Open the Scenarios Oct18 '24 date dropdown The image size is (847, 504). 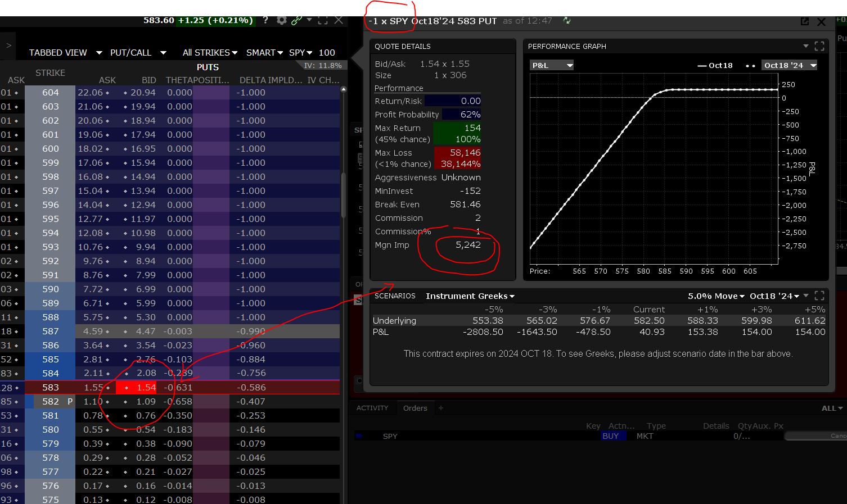click(776, 296)
